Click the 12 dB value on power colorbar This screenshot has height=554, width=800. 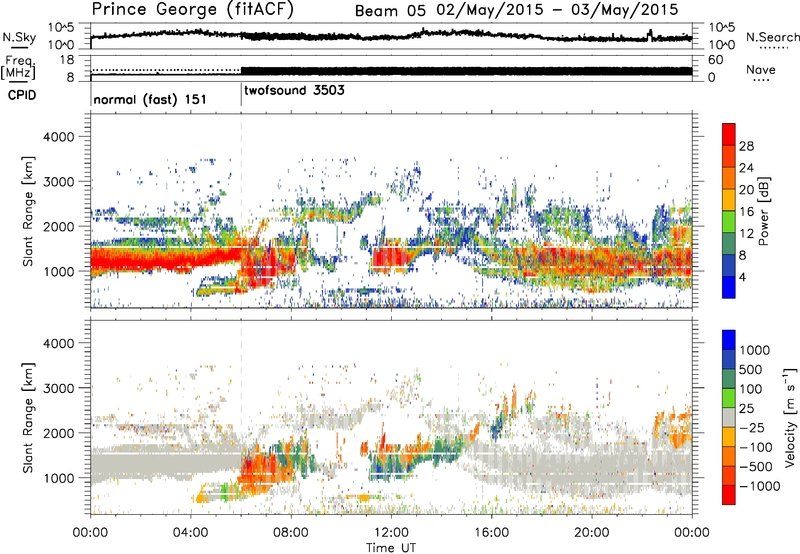746,234
